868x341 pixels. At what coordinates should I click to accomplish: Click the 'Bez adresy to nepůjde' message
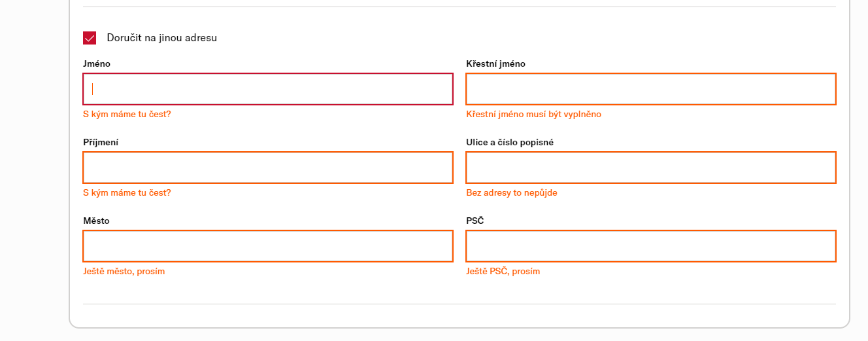(512, 192)
